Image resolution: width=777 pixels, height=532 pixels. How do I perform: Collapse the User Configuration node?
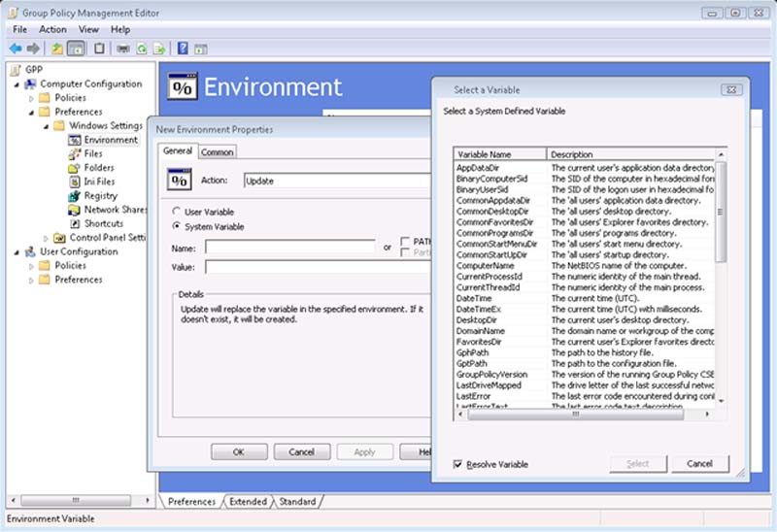[x=17, y=252]
